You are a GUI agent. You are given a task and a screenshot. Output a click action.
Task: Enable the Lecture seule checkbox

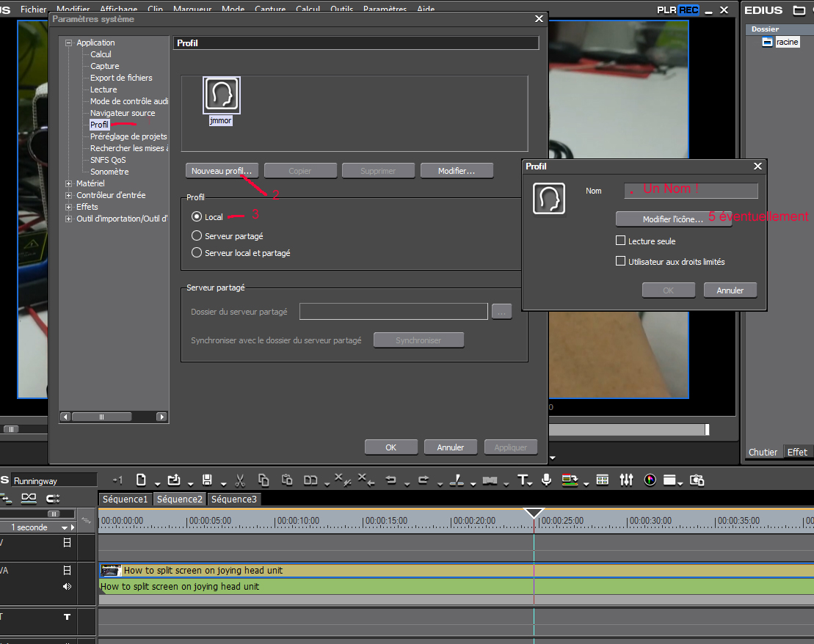[621, 241]
